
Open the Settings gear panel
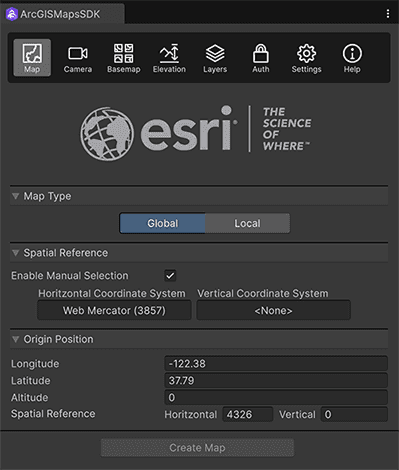tap(306, 58)
